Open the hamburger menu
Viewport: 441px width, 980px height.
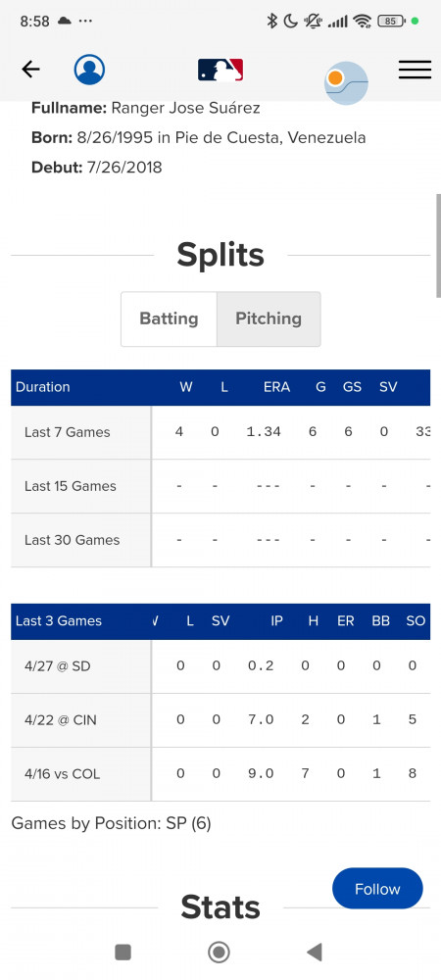[x=415, y=70]
